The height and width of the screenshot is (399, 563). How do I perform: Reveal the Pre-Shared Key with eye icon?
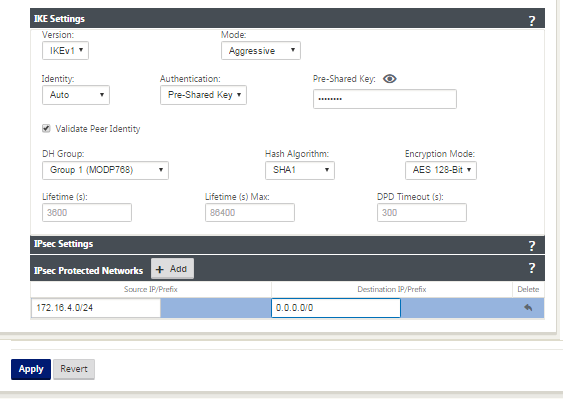point(390,79)
